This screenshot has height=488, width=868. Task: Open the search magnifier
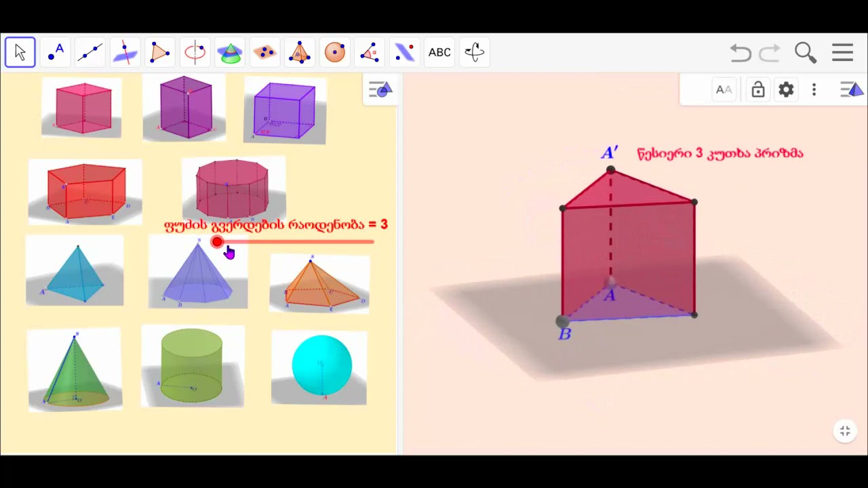click(x=806, y=52)
